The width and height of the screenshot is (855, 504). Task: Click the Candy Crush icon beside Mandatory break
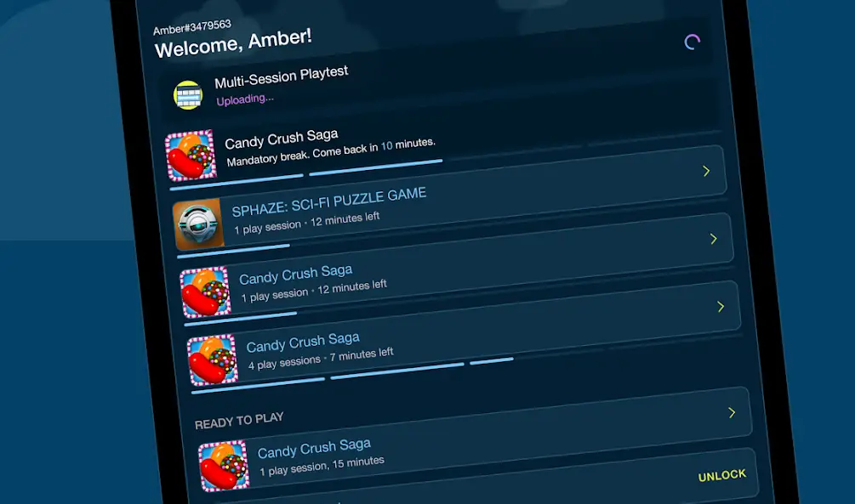[x=191, y=156]
